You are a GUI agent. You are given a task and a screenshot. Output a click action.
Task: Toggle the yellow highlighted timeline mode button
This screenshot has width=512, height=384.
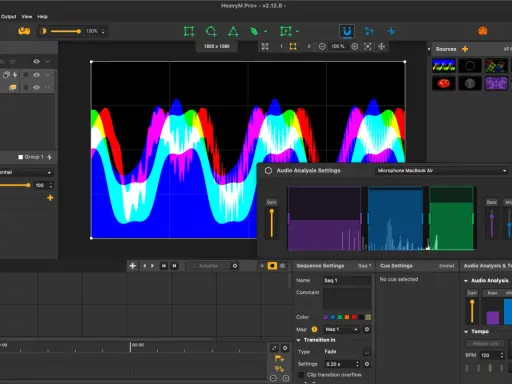[272, 266]
